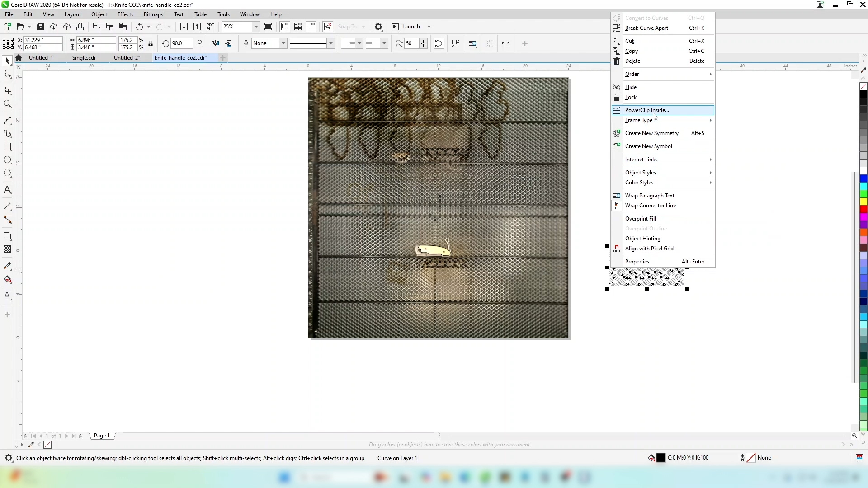
Task: Click Lock in the context menu
Action: tap(631, 97)
